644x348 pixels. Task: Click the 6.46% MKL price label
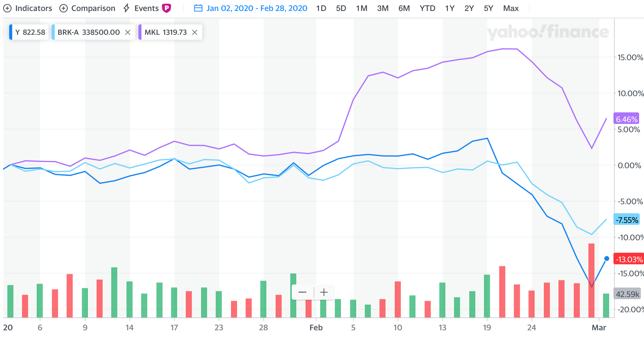point(626,119)
